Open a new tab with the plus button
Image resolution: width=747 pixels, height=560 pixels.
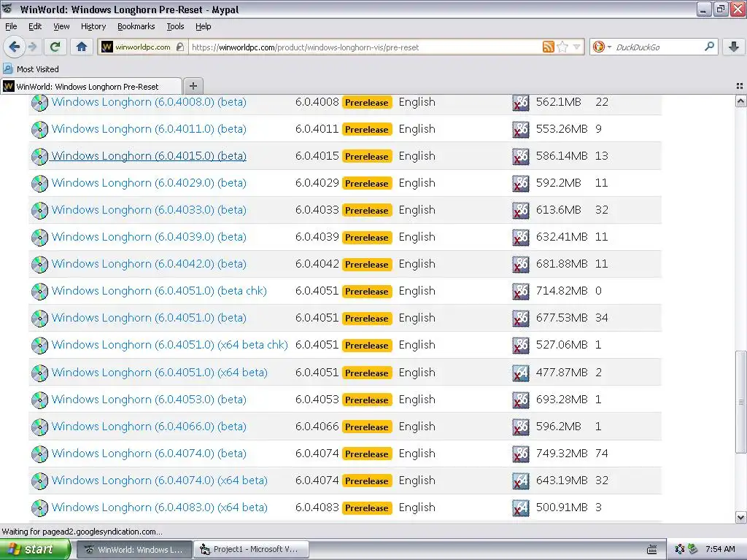pos(193,86)
